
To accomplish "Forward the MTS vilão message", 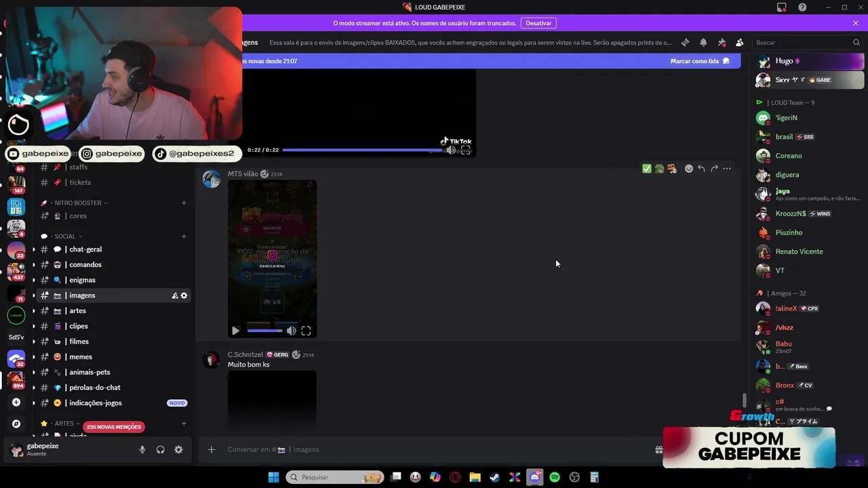I will click(x=714, y=169).
